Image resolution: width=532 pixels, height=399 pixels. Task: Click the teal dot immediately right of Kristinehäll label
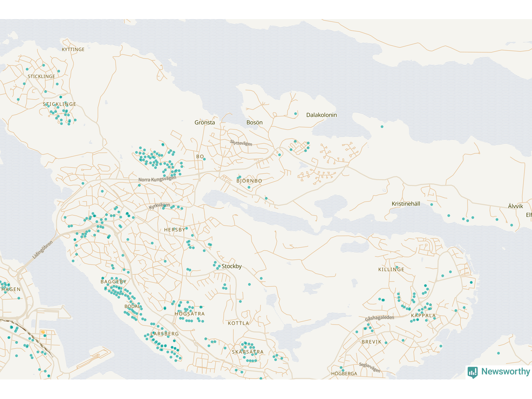point(431,204)
